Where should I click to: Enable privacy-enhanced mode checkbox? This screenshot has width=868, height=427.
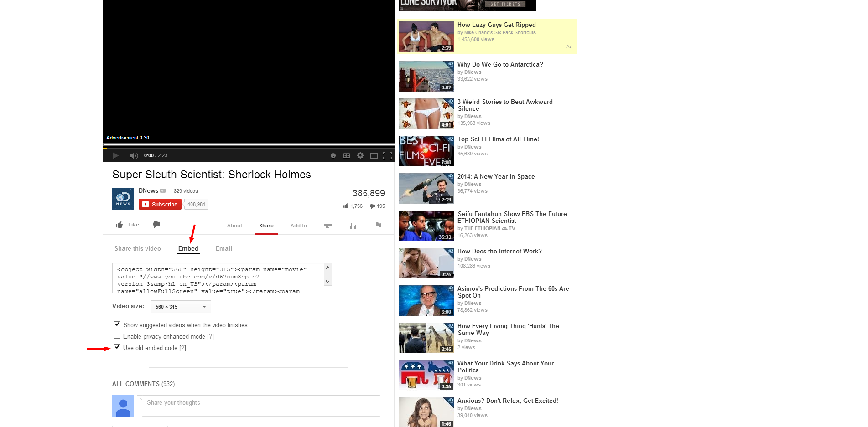tap(117, 336)
